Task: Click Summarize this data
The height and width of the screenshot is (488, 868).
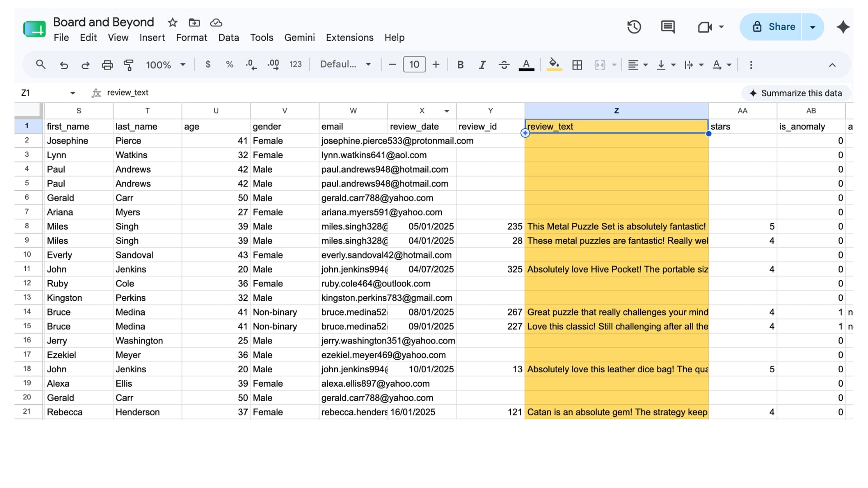Action: click(796, 93)
